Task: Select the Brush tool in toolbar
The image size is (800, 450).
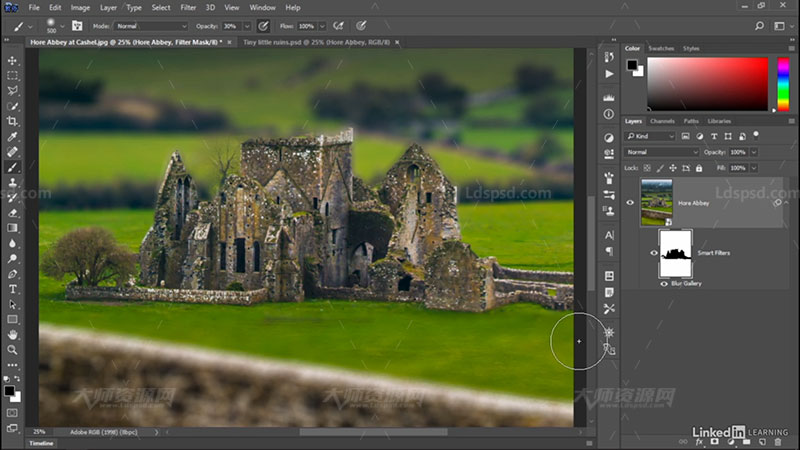Action: 12,167
